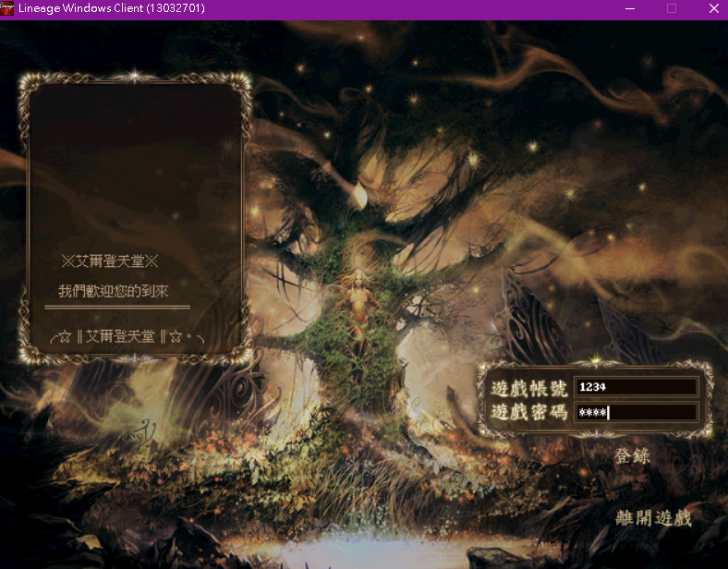Viewport: 728px width, 569px height.
Task: Click the Lineage Windows Client title text
Action: [x=112, y=8]
